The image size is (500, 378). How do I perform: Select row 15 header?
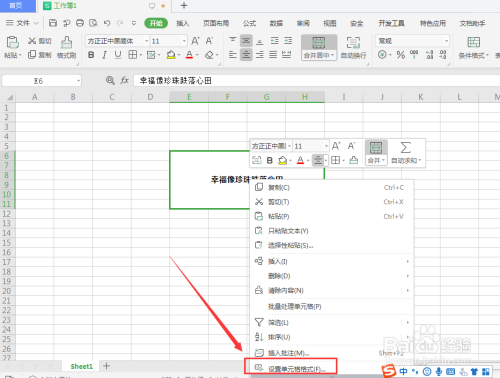tap(7, 243)
